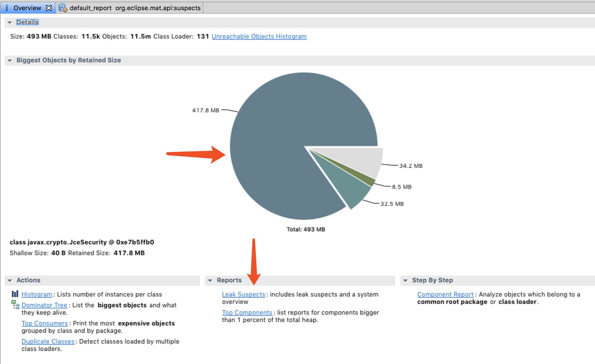This screenshot has width=595, height=364.
Task: Select the Overview tab
Action: [x=27, y=8]
